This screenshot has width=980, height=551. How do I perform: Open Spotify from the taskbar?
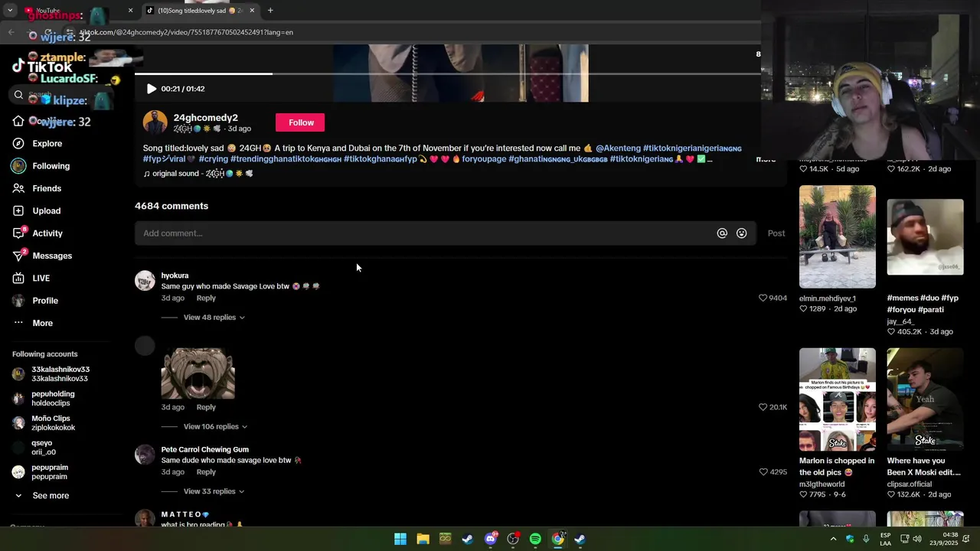click(x=535, y=539)
